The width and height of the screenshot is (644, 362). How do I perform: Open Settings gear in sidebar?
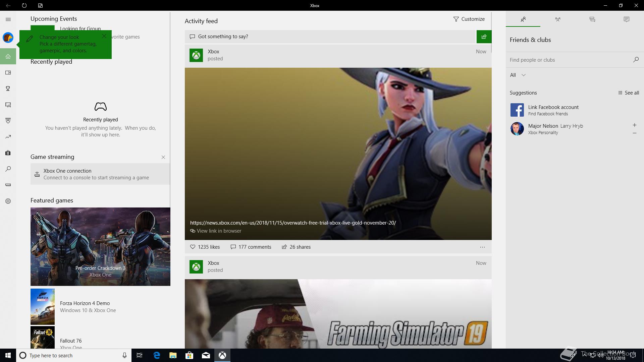(8, 201)
